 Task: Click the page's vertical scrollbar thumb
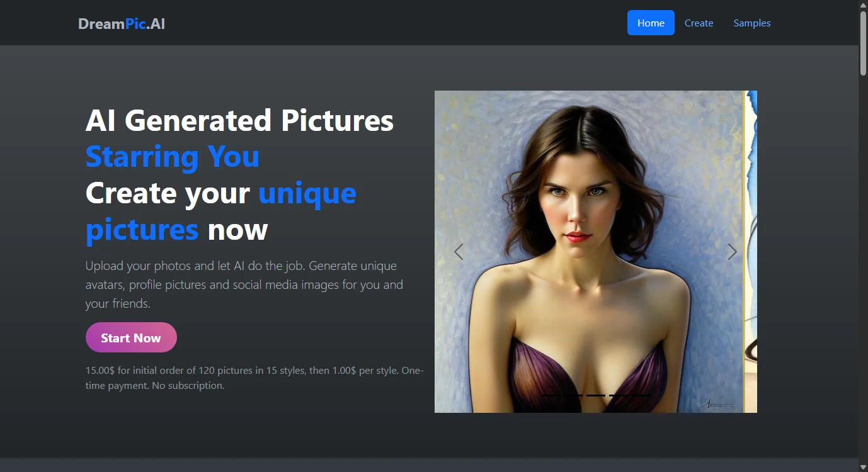(863, 43)
